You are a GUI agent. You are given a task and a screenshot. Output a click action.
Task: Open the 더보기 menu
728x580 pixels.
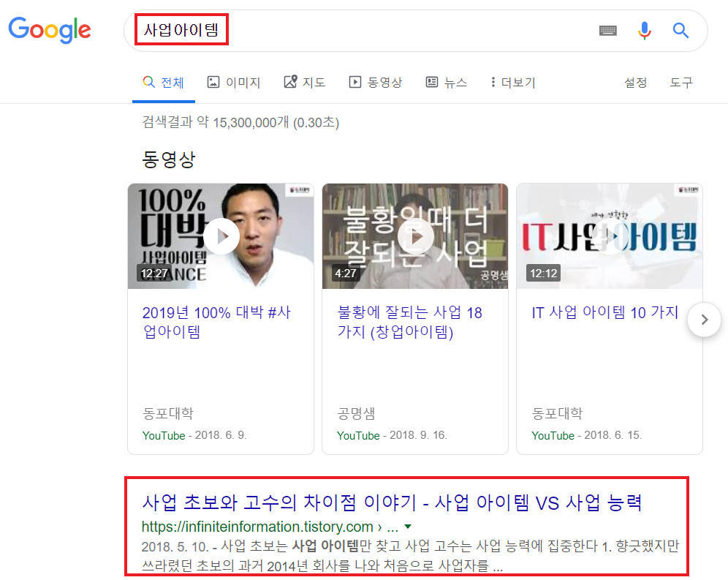click(x=514, y=82)
